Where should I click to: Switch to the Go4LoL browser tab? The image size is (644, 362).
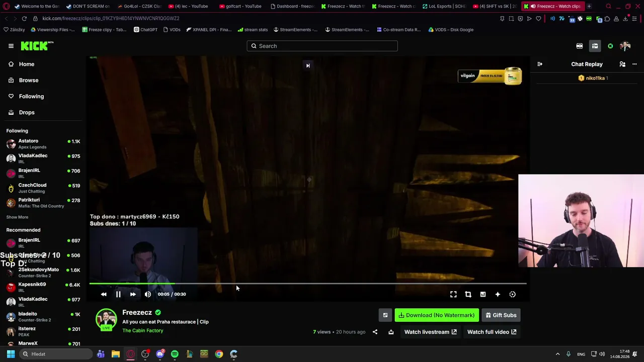click(139, 6)
